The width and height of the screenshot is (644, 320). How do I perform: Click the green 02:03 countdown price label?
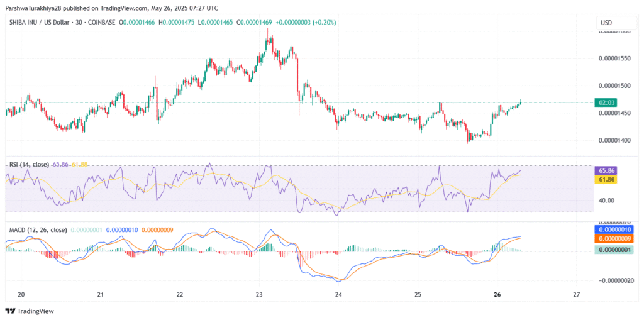(605, 102)
